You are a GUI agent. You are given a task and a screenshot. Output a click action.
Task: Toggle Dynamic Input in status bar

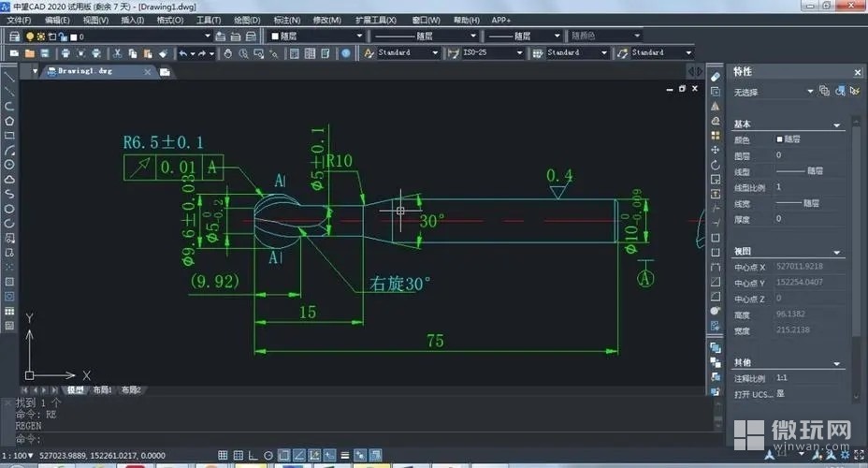click(329, 455)
